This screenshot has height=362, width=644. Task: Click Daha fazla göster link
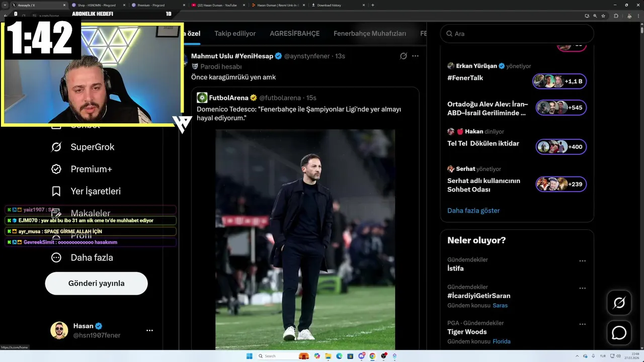coord(473,211)
